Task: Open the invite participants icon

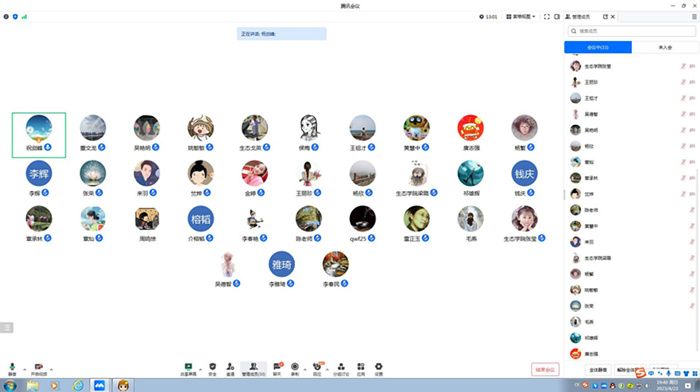Action: [x=230, y=369]
